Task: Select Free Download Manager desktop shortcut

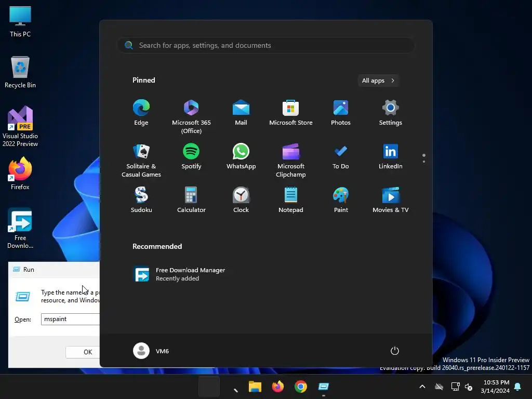Action: coord(20,229)
